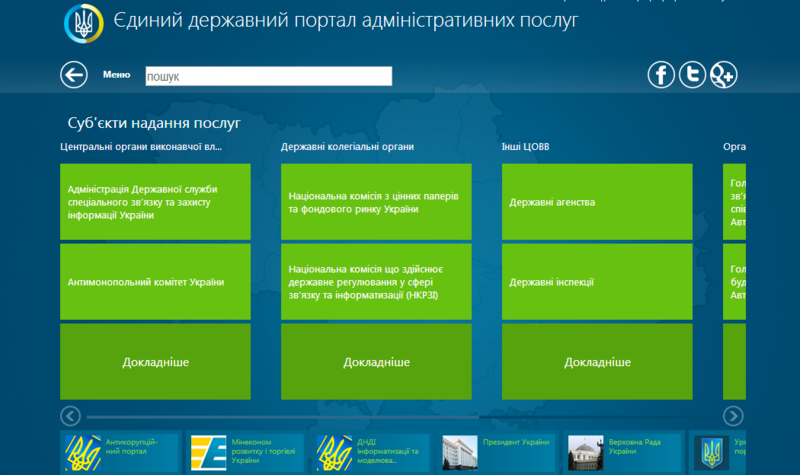
Task: Open the Антикорупційний портал text link
Action: click(x=131, y=446)
